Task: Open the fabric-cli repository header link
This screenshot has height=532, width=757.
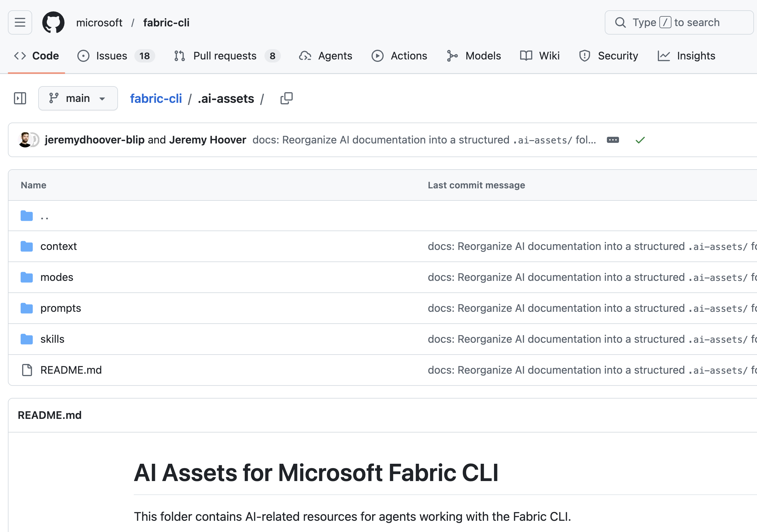Action: pos(166,22)
